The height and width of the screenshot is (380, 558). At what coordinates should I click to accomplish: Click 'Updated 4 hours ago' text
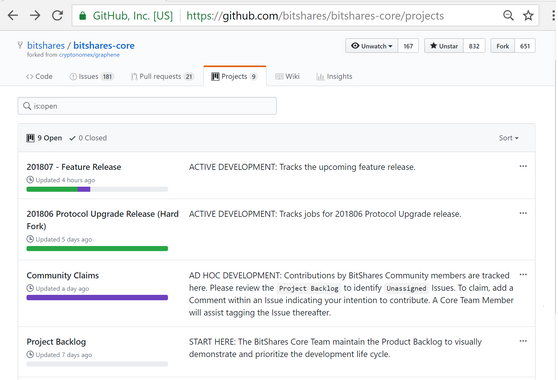[x=65, y=180]
